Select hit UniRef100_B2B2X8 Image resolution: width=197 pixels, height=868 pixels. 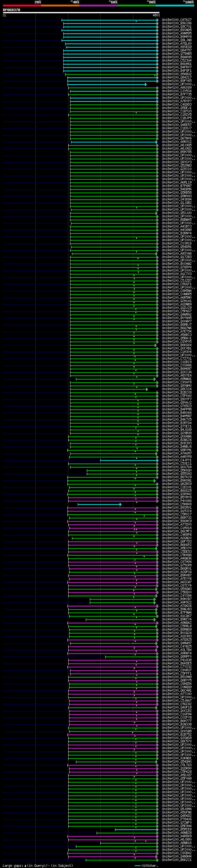(177, 393)
